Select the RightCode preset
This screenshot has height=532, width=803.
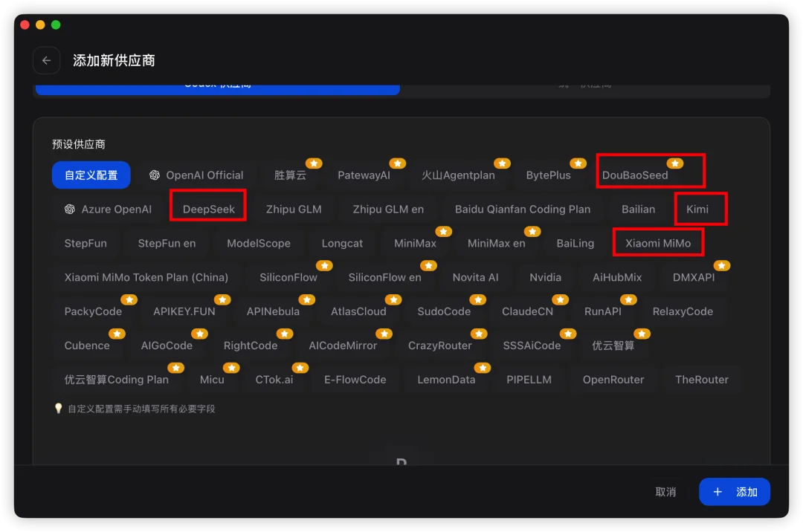[x=251, y=346]
